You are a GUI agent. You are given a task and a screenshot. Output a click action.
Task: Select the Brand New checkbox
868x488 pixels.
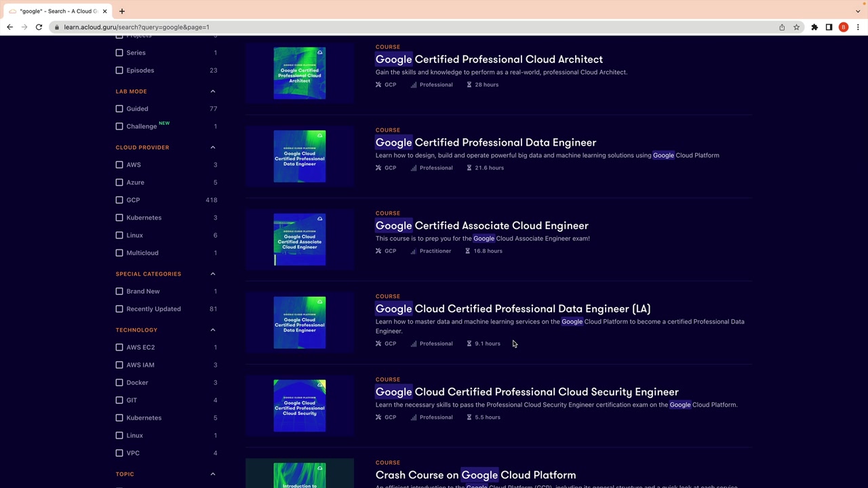click(x=119, y=291)
